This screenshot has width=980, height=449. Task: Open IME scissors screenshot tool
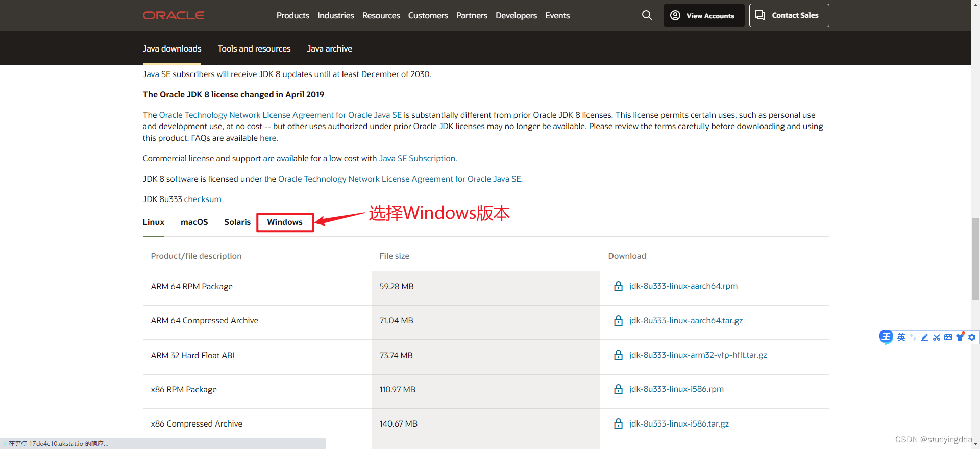click(936, 337)
